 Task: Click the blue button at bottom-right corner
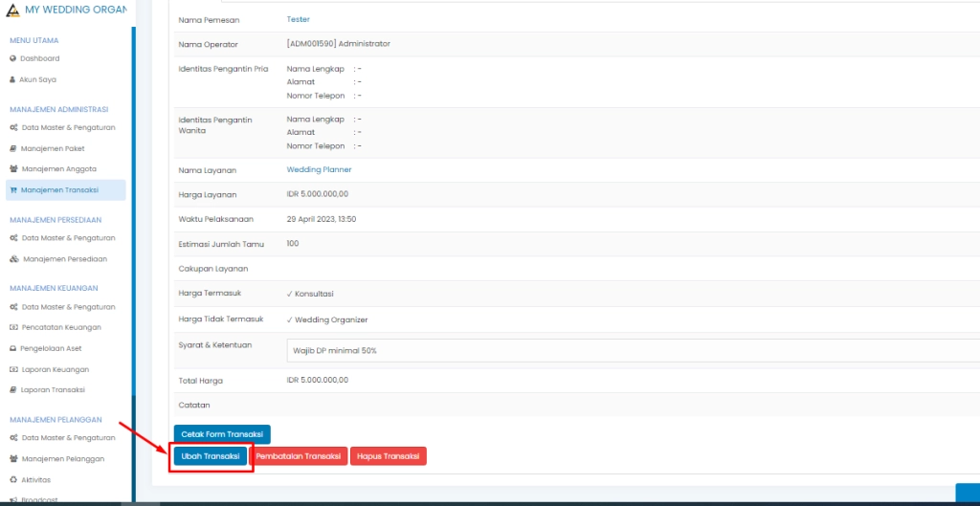click(968, 492)
